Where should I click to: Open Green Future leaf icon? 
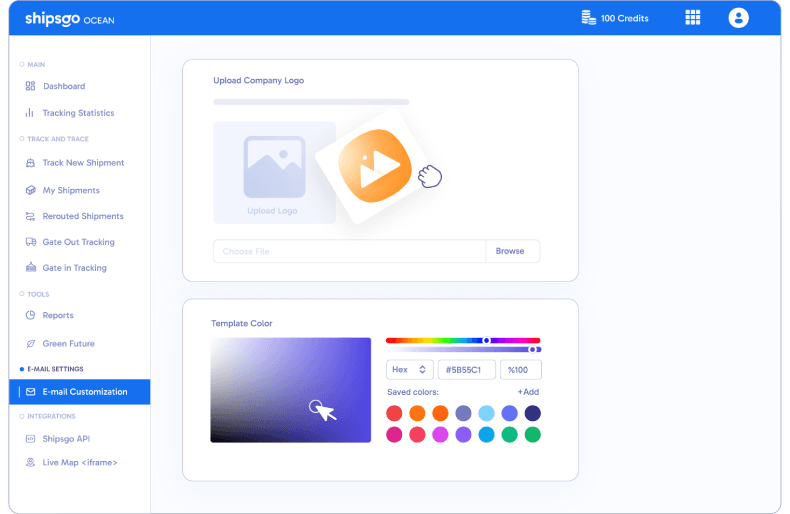[30, 344]
